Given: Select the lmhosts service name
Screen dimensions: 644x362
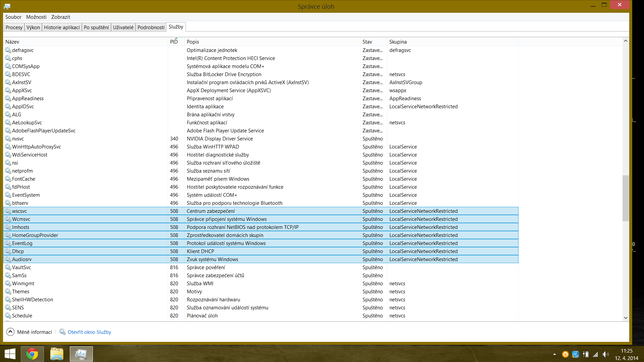Looking at the screenshot, I should point(20,227).
